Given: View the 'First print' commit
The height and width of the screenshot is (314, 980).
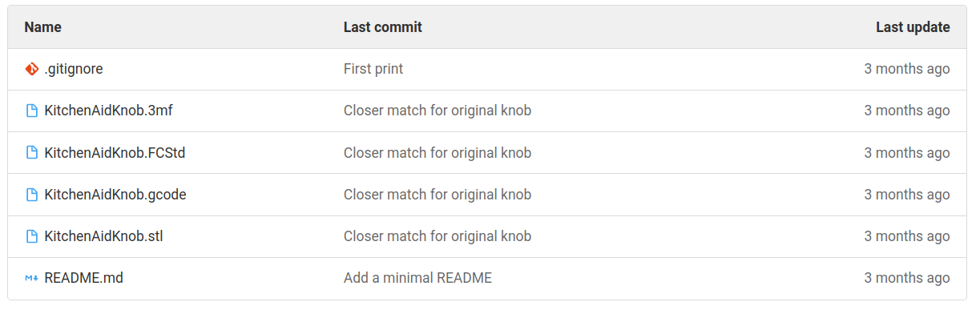Looking at the screenshot, I should tap(373, 69).
